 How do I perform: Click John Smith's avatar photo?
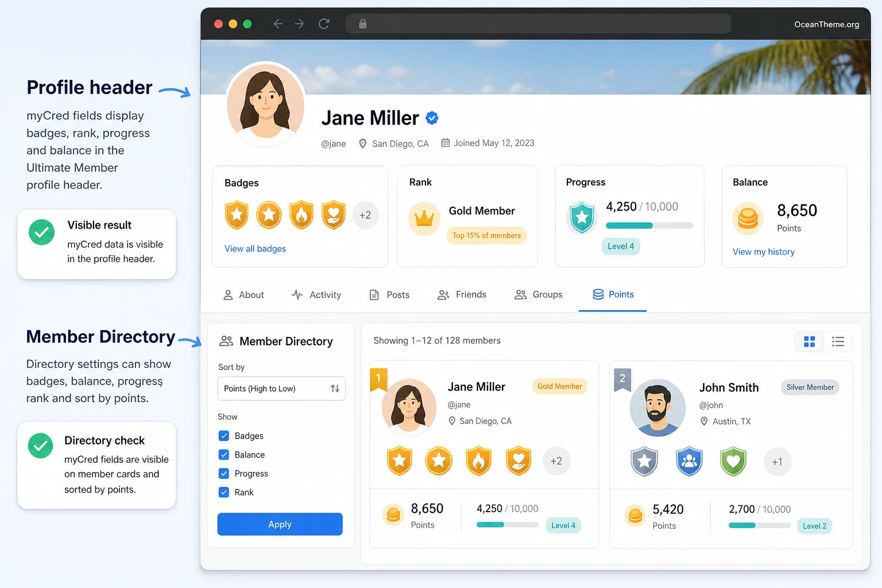(x=657, y=408)
